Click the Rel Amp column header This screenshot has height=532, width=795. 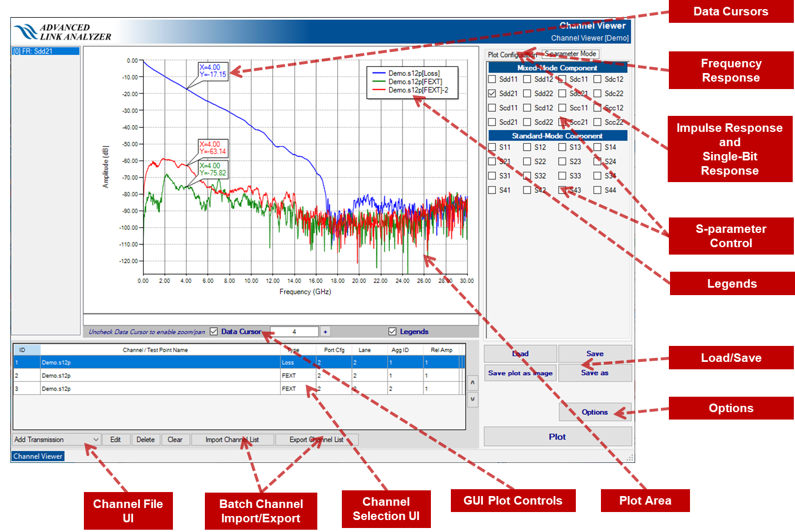pyautogui.click(x=442, y=350)
